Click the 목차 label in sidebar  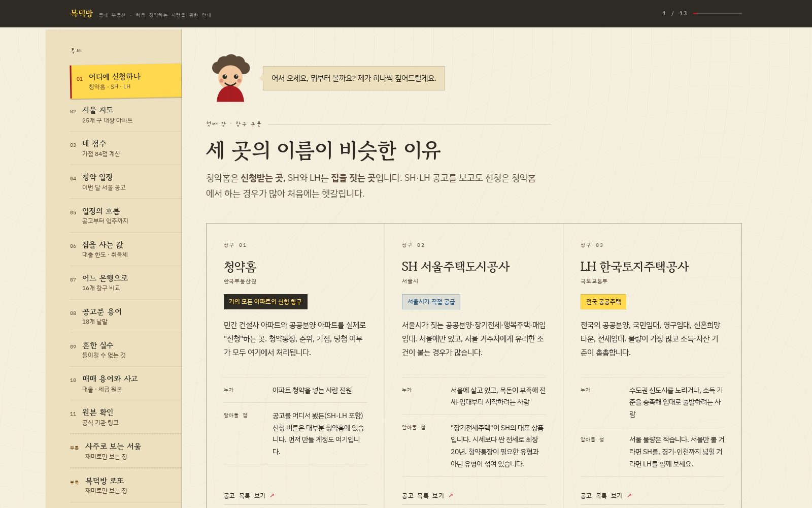(76, 51)
